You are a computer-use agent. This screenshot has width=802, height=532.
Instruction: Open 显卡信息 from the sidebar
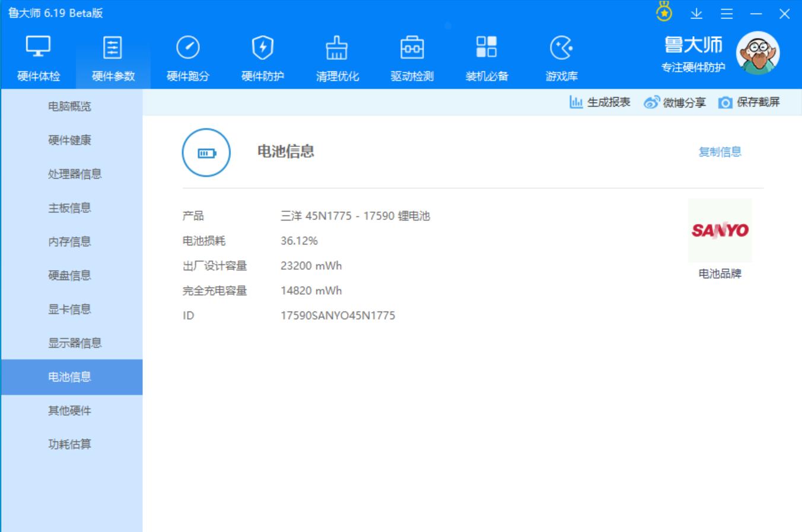tap(71, 309)
